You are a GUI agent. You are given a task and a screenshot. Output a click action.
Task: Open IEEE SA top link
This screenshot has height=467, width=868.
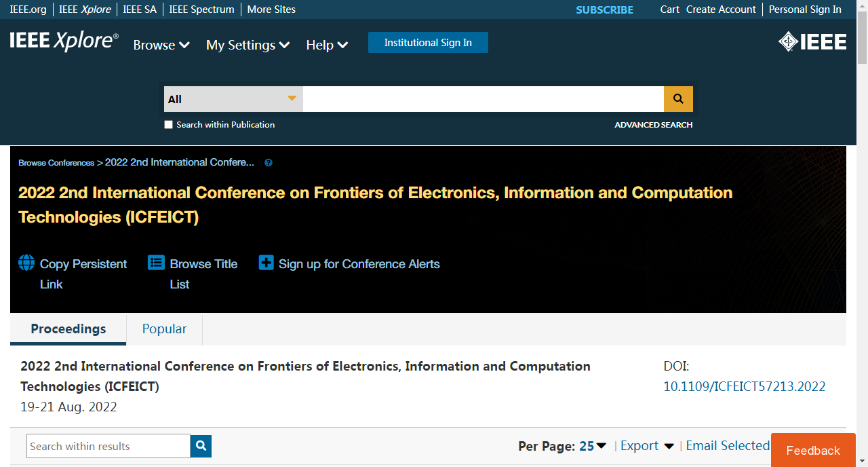point(140,10)
